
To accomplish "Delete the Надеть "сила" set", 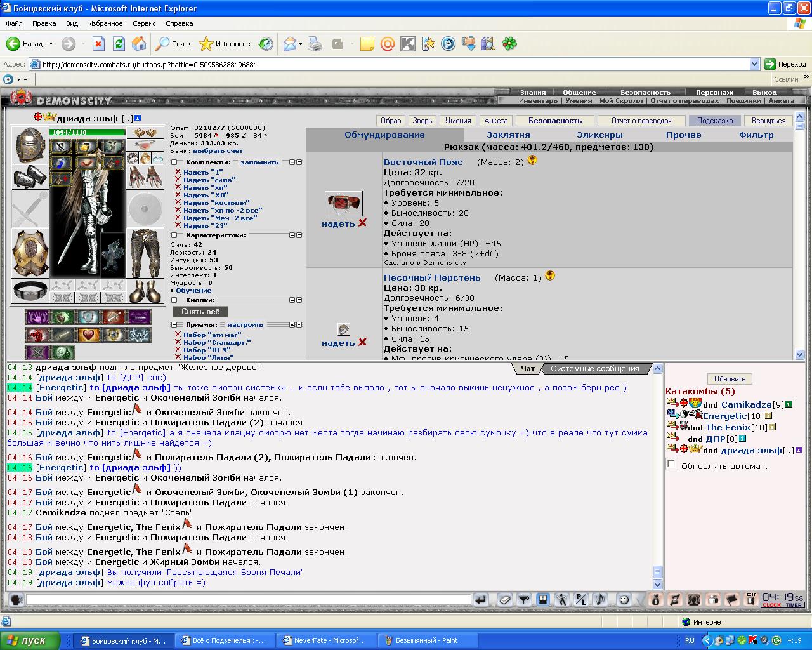I will (178, 180).
